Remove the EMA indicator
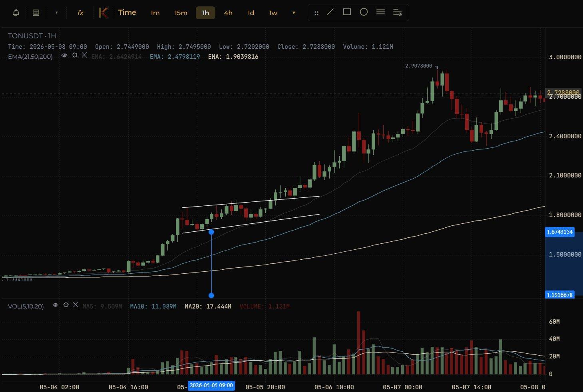 [84, 55]
